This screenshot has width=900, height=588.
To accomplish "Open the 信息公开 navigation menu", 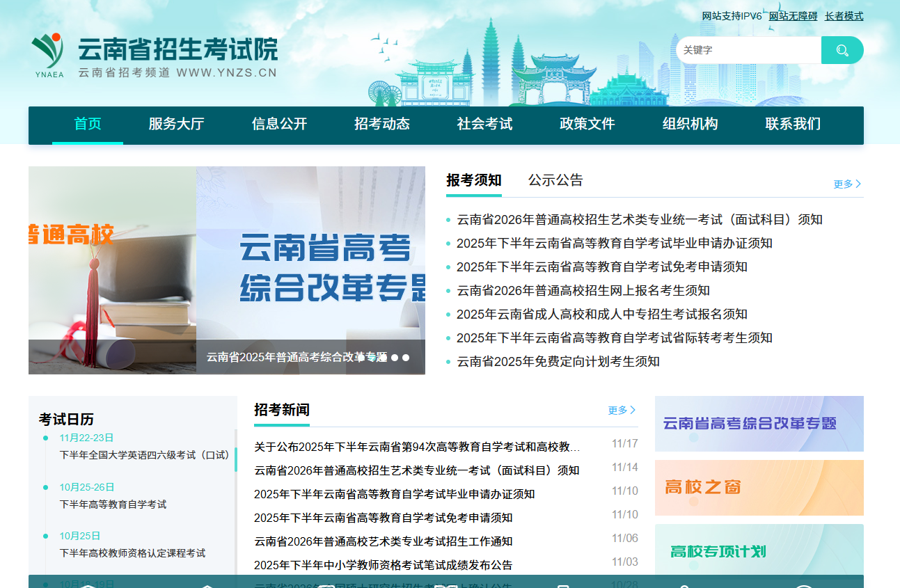I will click(x=279, y=124).
